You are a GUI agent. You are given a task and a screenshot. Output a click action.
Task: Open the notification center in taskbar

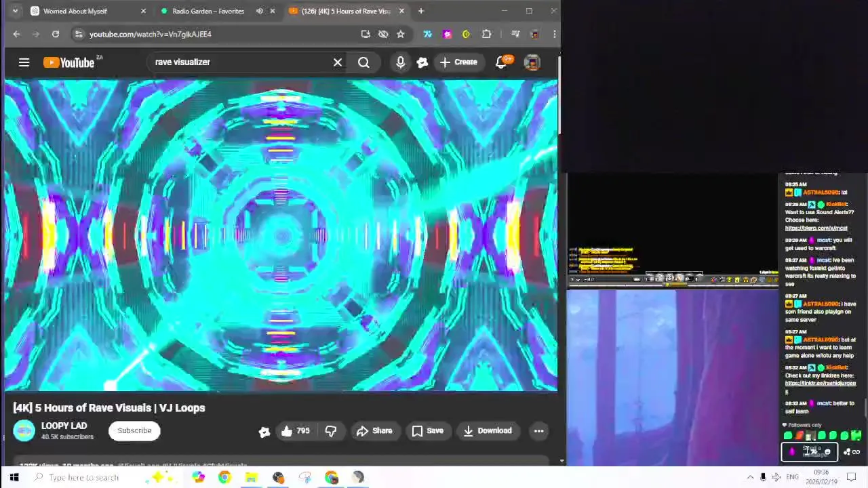point(852,477)
